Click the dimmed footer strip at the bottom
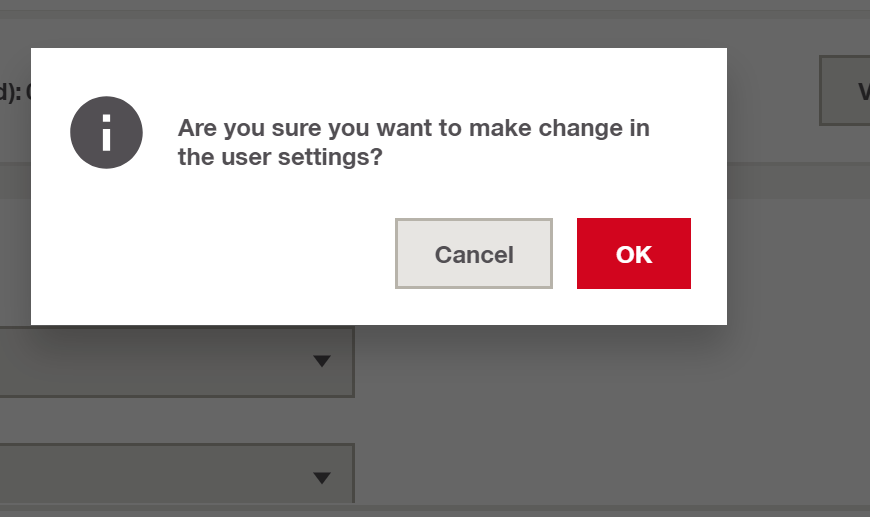 435,511
